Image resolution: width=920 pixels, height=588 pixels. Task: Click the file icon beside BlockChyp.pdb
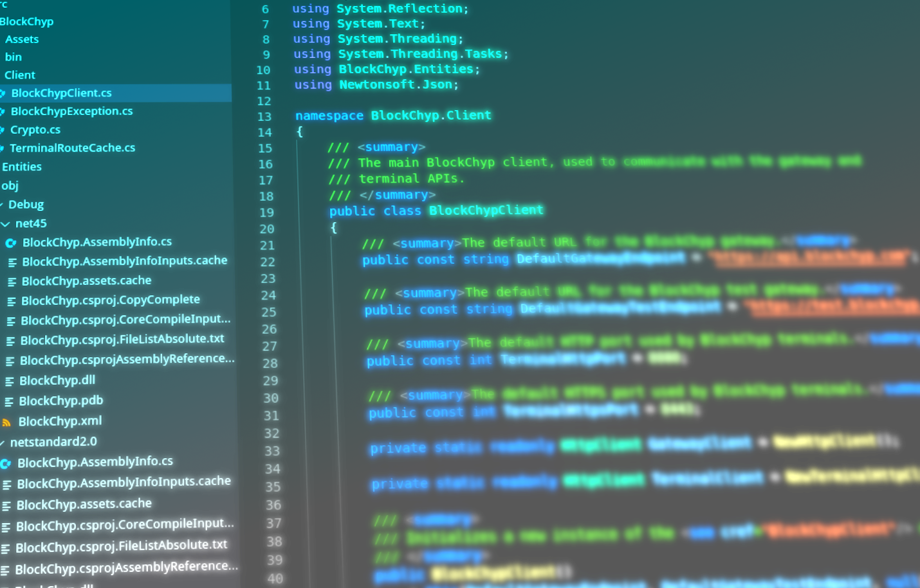[x=9, y=402]
